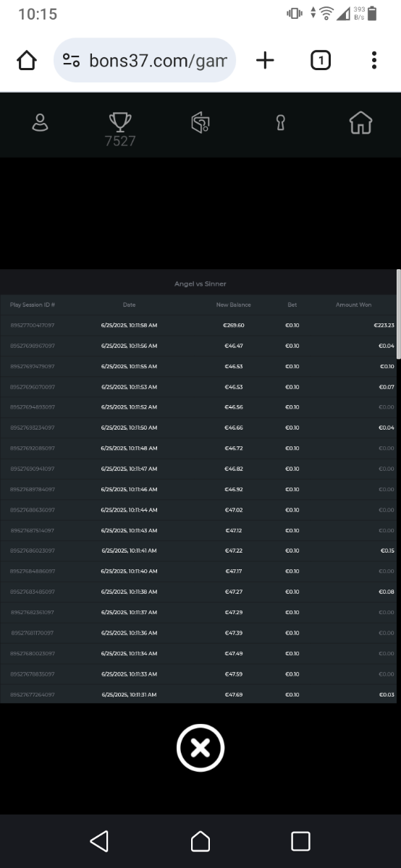Tap the Android recent apps square button
The height and width of the screenshot is (868, 401).
[x=300, y=841]
